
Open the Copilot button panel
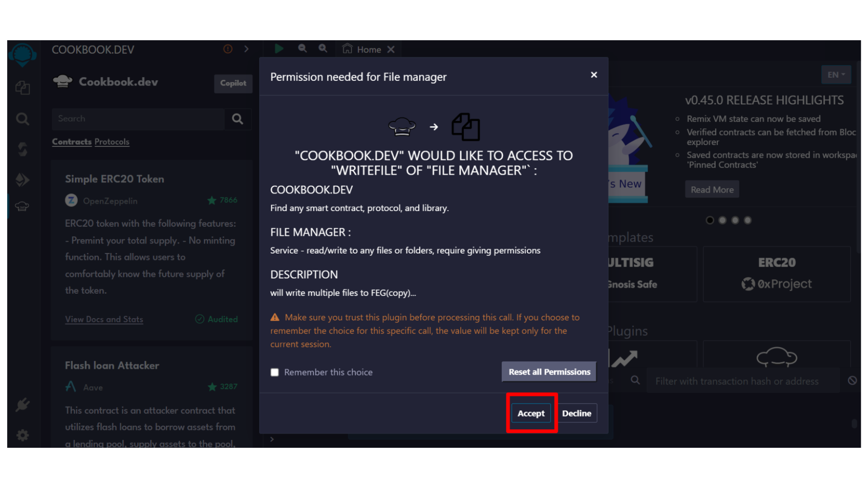pos(233,83)
